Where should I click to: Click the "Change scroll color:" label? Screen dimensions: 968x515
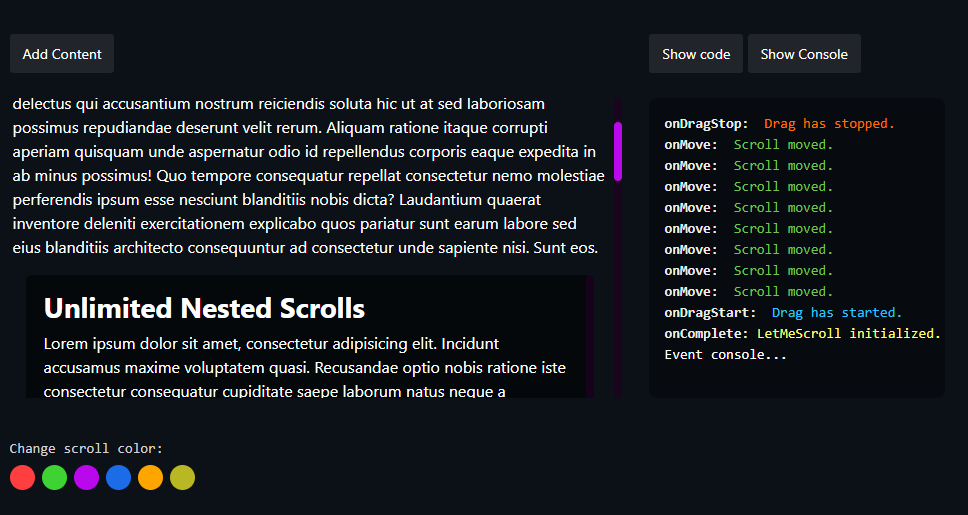pos(86,449)
